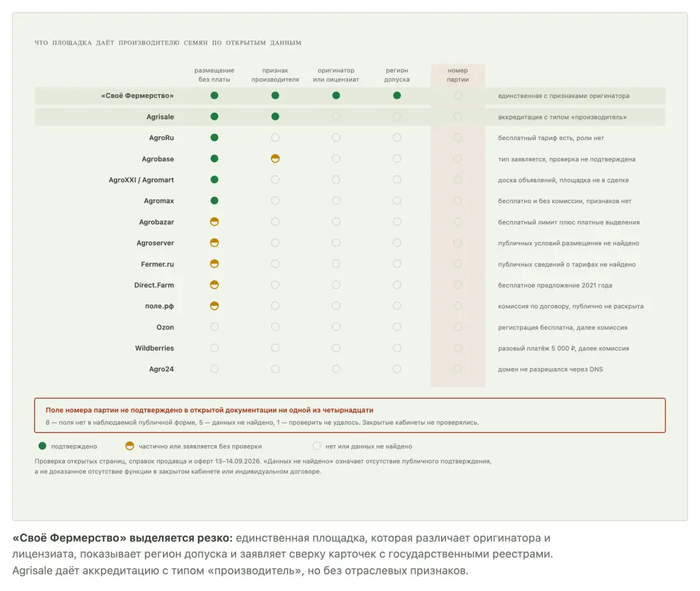Click legend half-orange dot beside «частично или заявляется»
Screen dimensions: 700x591
(129, 446)
